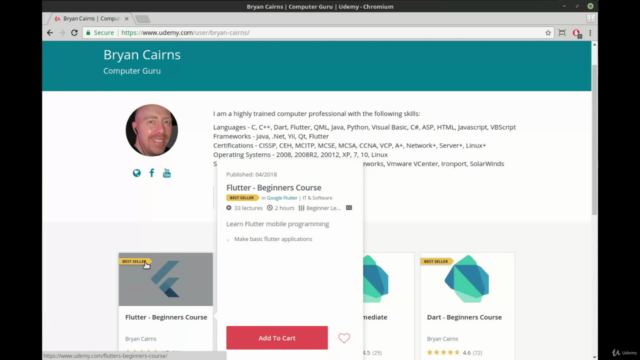
Task: Click the 'Computer Guru' subtitle
Action: click(x=132, y=71)
